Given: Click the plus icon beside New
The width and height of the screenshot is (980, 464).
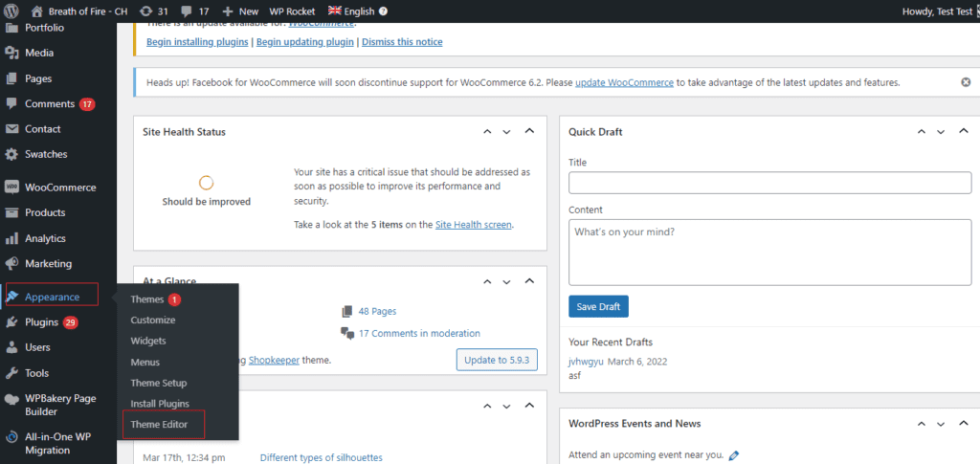Looking at the screenshot, I should point(227,11).
